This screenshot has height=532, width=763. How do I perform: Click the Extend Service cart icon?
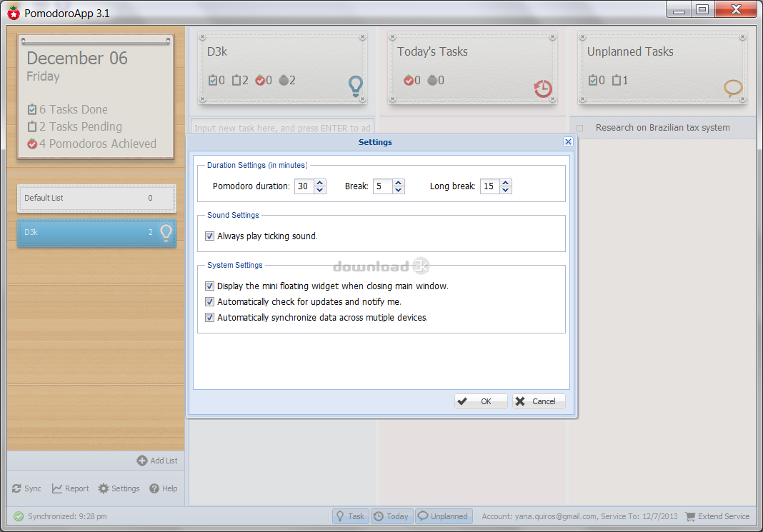tap(690, 516)
